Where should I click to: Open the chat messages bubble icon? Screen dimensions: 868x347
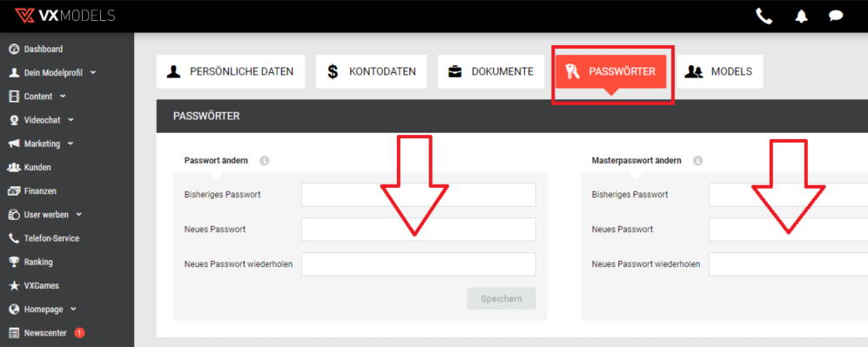pos(836,16)
